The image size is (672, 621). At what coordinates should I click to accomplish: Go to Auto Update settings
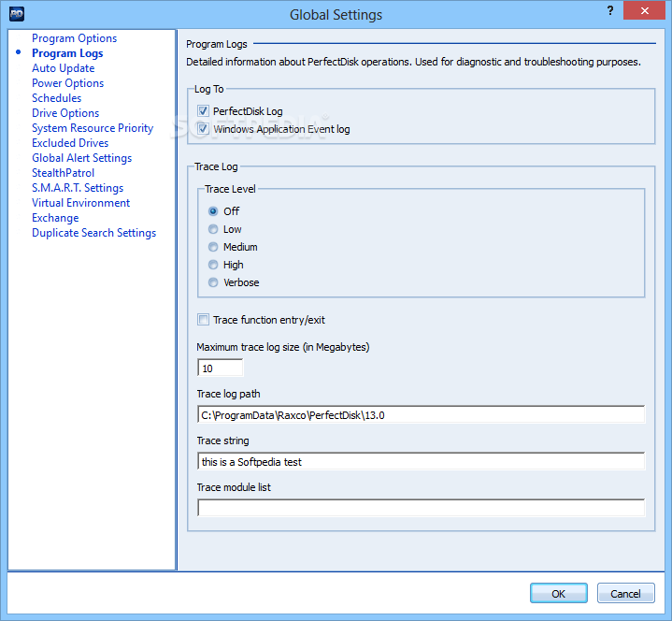(x=63, y=68)
